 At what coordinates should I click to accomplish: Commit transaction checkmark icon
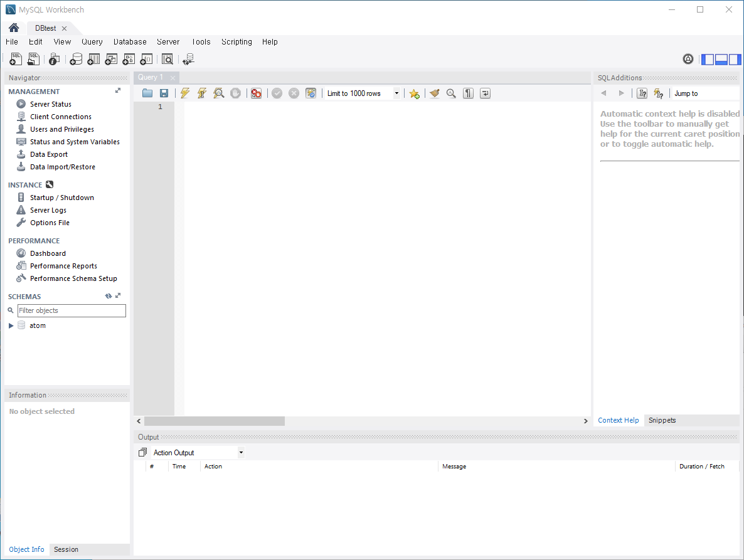click(x=277, y=93)
